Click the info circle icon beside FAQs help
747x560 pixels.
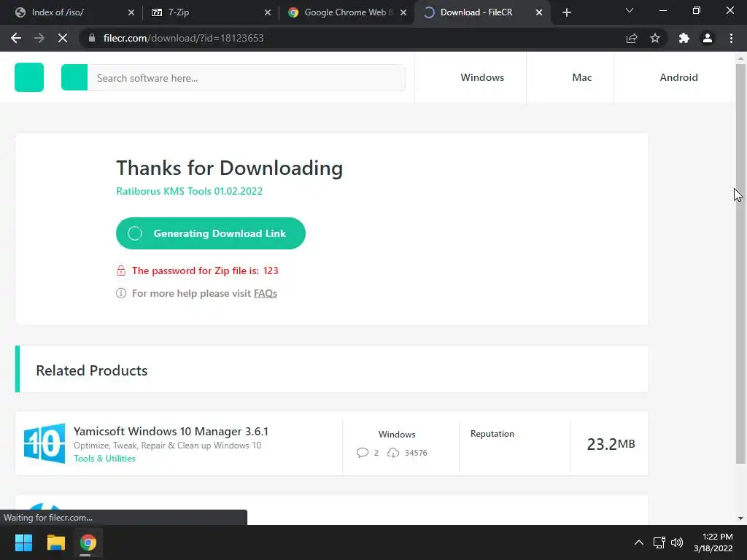point(121,293)
